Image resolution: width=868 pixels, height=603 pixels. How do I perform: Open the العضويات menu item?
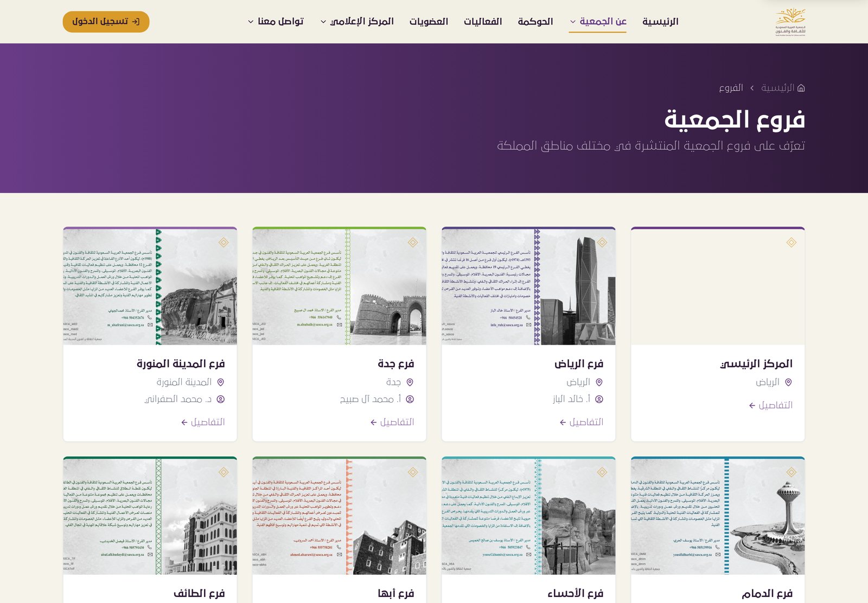click(x=429, y=22)
